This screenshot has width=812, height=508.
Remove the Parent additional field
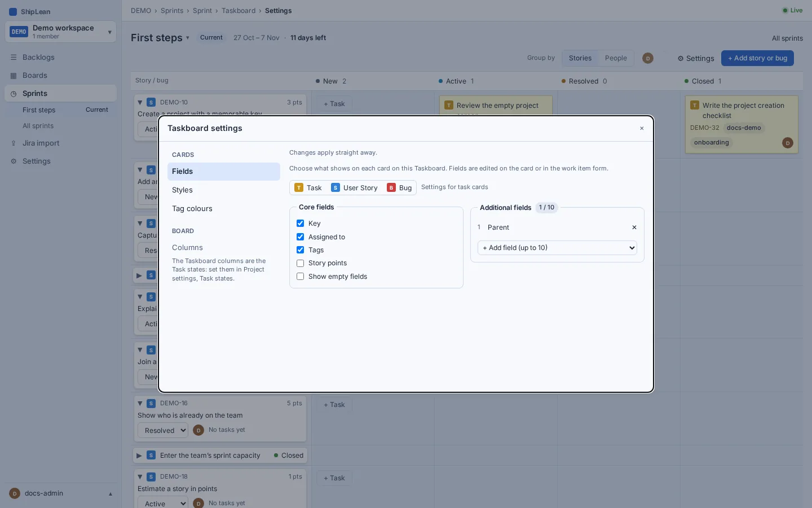(634, 227)
